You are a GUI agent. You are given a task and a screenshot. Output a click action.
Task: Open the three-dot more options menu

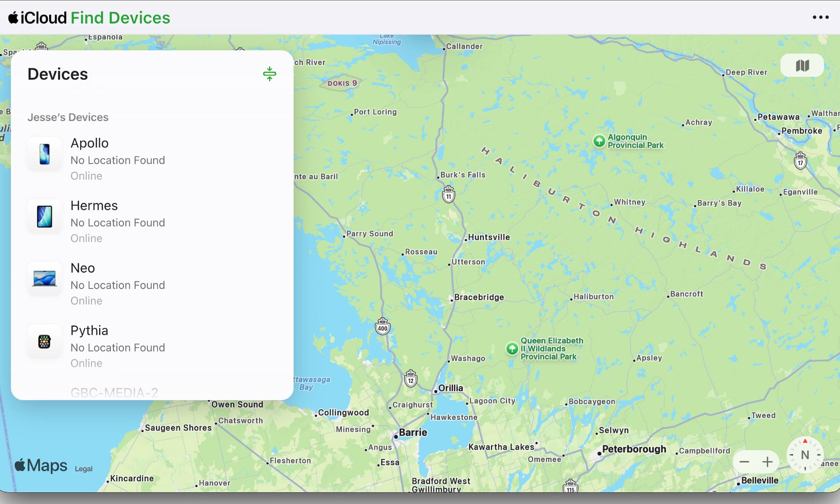(820, 17)
